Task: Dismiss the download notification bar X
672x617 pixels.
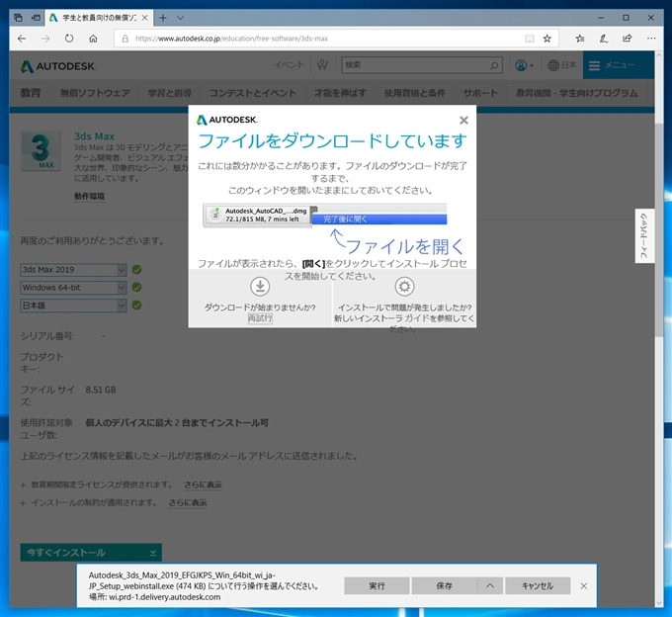Action: coord(584,586)
